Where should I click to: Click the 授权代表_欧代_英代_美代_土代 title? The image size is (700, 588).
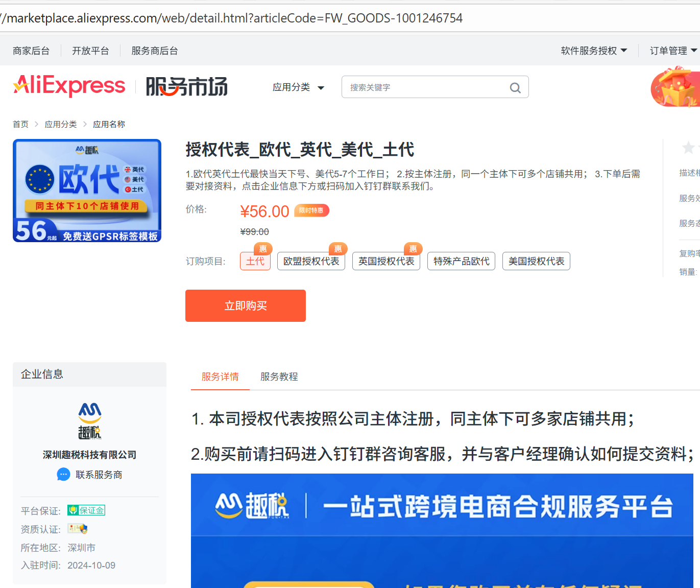pos(300,150)
